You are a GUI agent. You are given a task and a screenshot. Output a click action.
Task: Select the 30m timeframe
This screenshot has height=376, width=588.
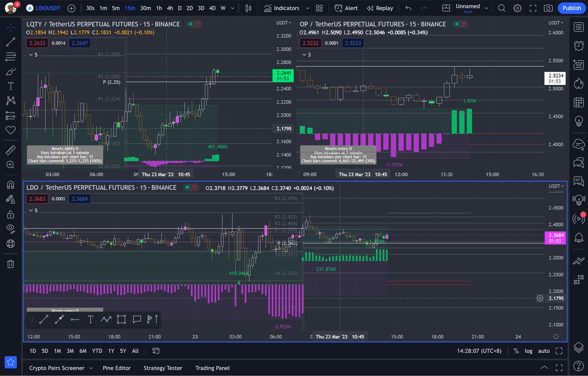coord(146,8)
